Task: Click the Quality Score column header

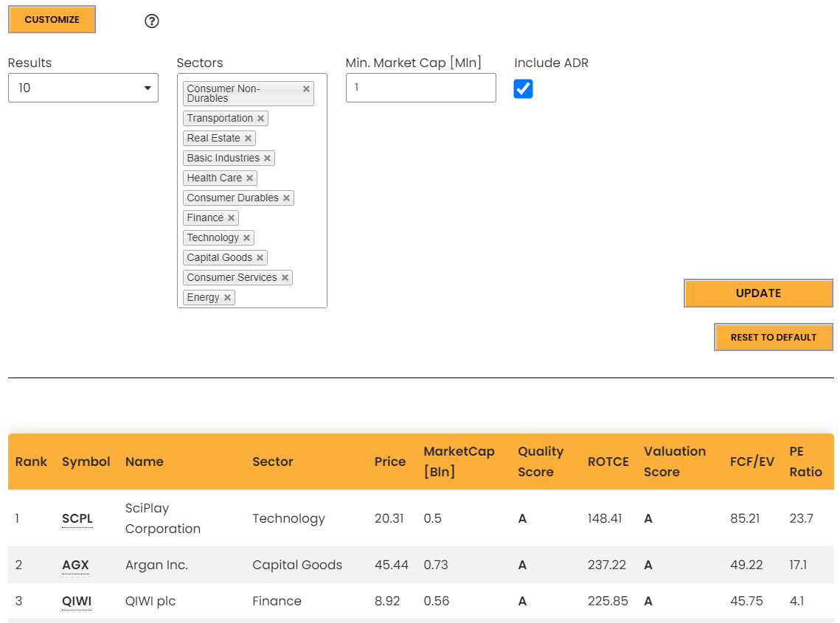Action: point(541,462)
